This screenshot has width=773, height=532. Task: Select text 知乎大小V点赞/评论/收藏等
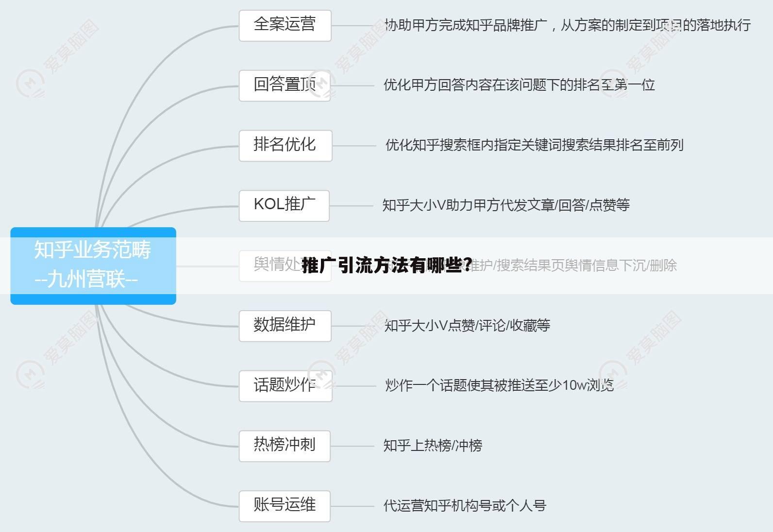[x=467, y=325]
